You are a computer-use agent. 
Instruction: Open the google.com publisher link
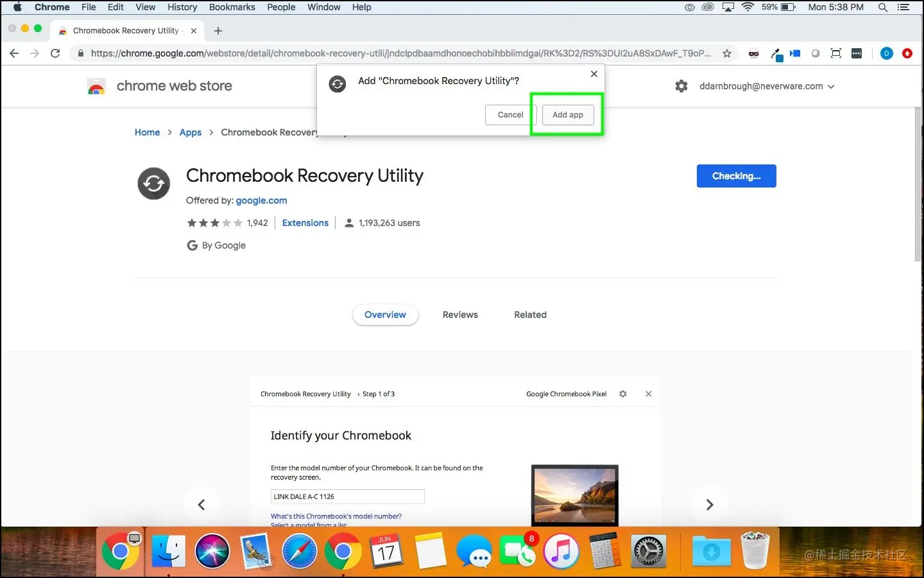pyautogui.click(x=261, y=200)
